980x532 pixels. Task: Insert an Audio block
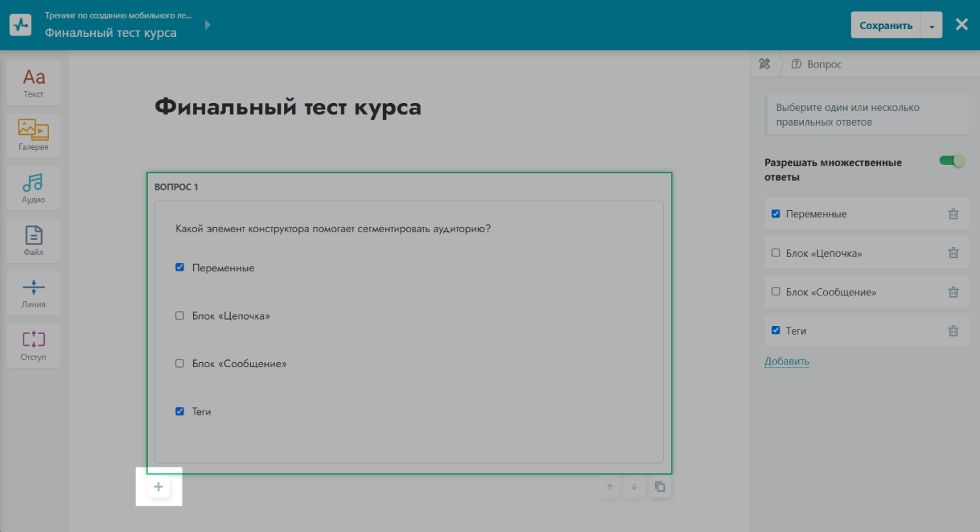[x=33, y=188]
